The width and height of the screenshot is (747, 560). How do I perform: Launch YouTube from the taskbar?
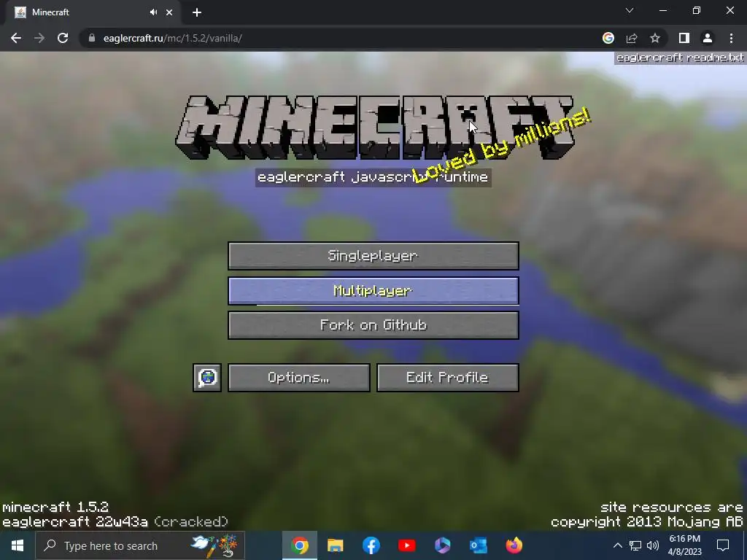(x=407, y=545)
